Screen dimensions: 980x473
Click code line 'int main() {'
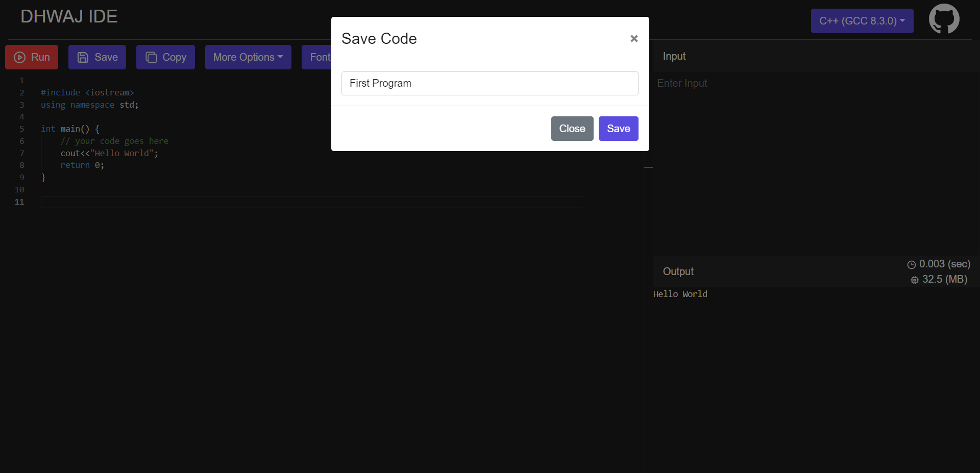70,129
